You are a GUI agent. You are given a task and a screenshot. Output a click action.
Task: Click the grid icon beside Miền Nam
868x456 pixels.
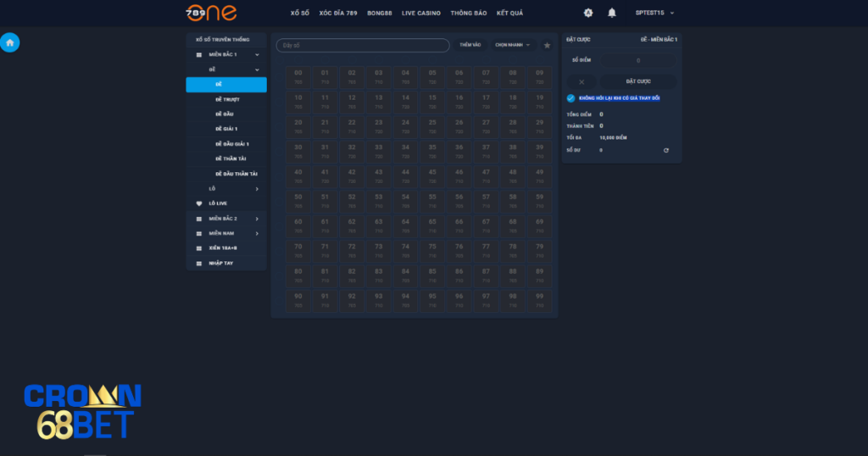(x=199, y=234)
